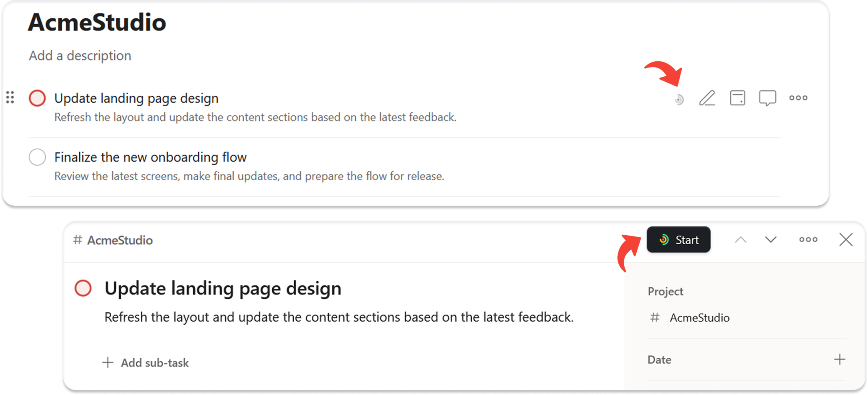
Task: Open the date scheduler icon on task row
Action: coord(737,98)
